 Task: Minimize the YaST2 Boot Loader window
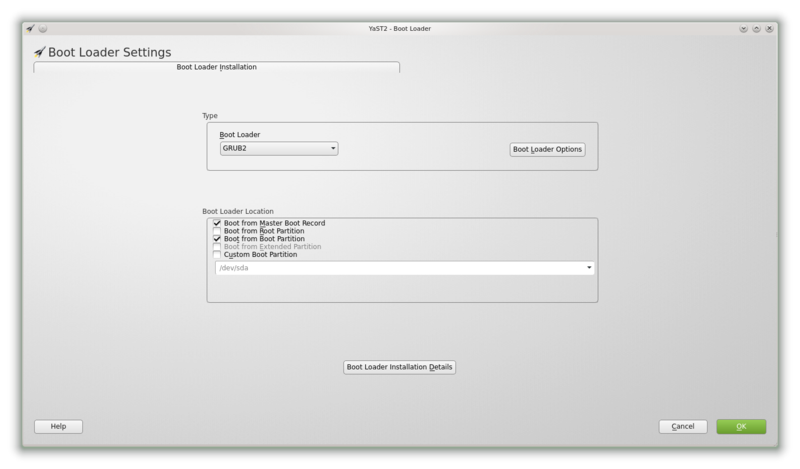743,28
